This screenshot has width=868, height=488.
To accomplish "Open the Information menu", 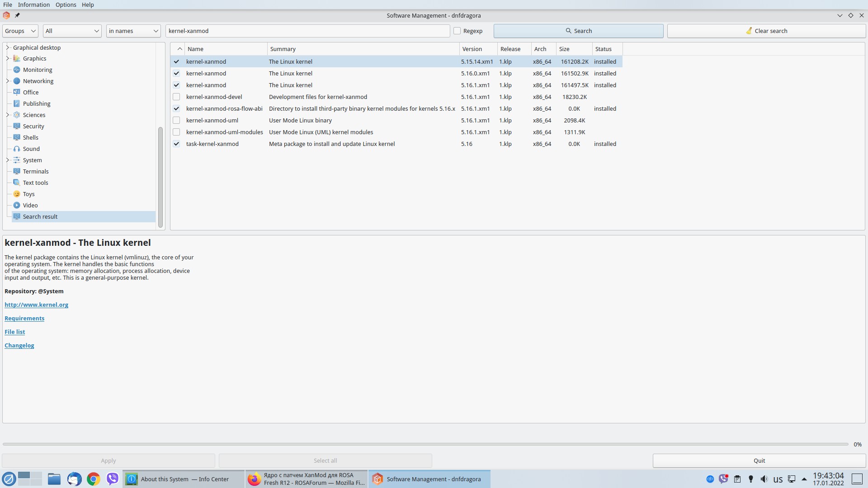I will (34, 5).
